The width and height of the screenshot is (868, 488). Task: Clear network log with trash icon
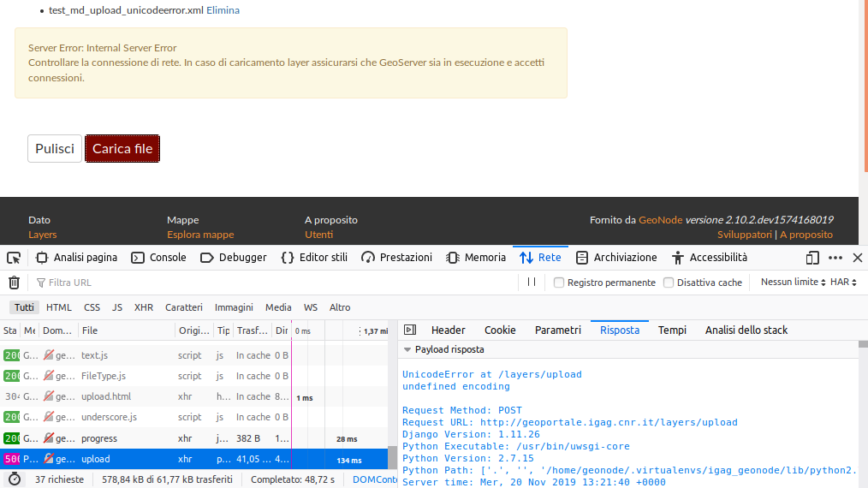[14, 283]
